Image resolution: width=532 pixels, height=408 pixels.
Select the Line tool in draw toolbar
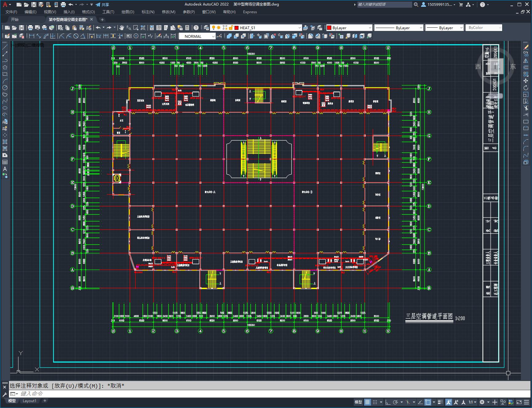(x=5, y=47)
